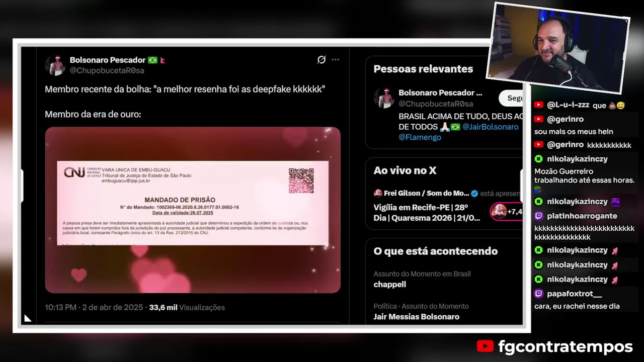
Task: Click chat message 'cara, eu rachei nesse dia'
Action: [x=577, y=306]
